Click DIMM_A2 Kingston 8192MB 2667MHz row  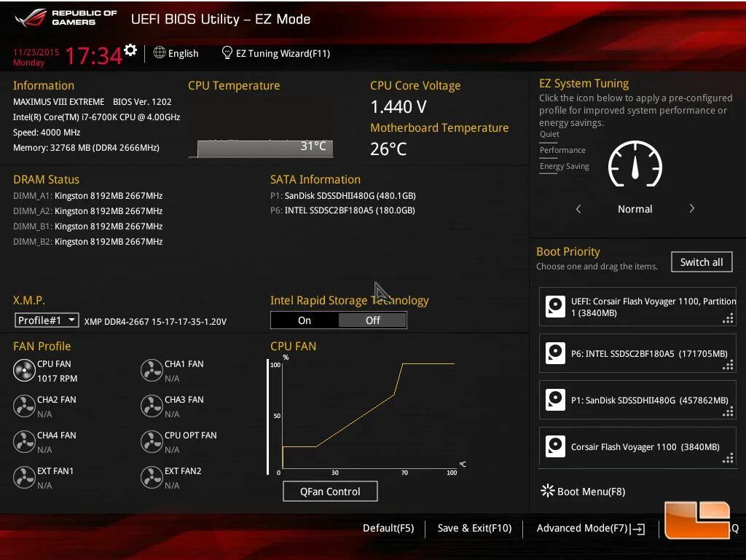click(88, 211)
